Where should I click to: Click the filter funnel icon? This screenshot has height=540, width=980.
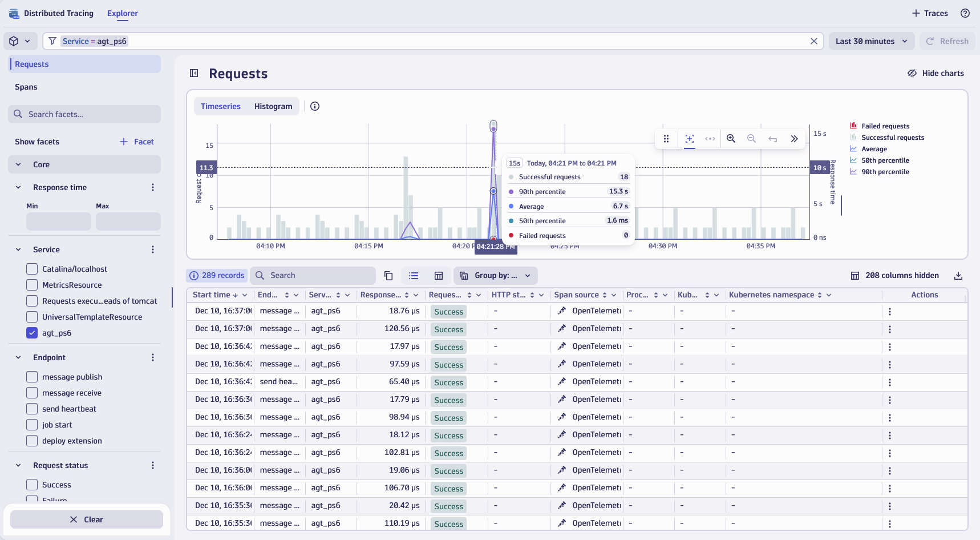[x=52, y=41]
